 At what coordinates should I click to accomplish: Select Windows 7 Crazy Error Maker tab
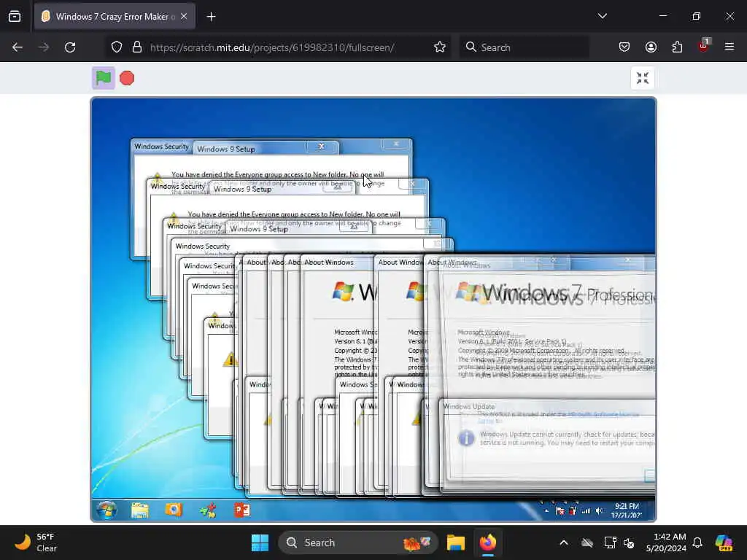[115, 17]
